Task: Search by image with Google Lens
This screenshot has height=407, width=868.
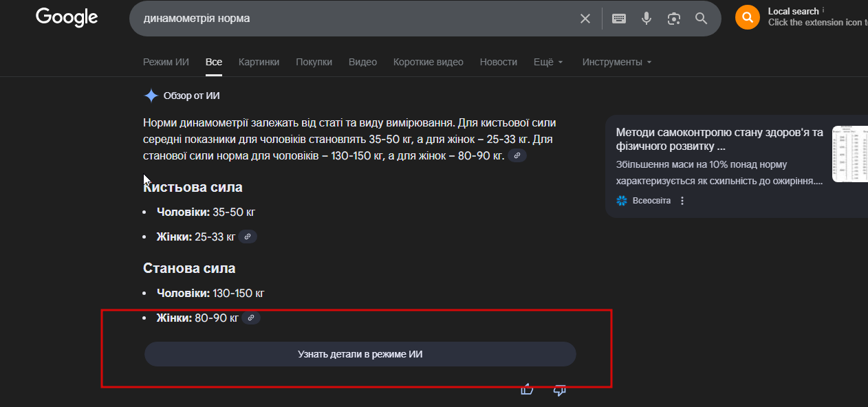Action: pos(674,19)
